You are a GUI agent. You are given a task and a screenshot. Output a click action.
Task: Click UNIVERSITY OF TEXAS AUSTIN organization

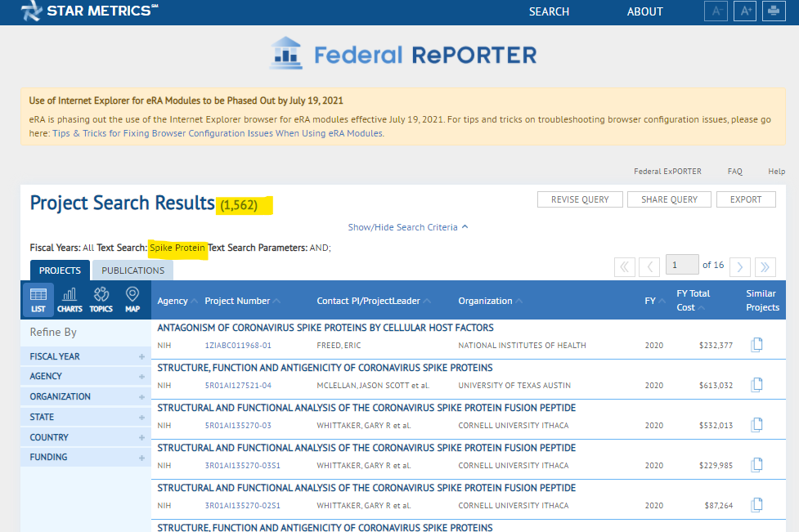coord(514,386)
